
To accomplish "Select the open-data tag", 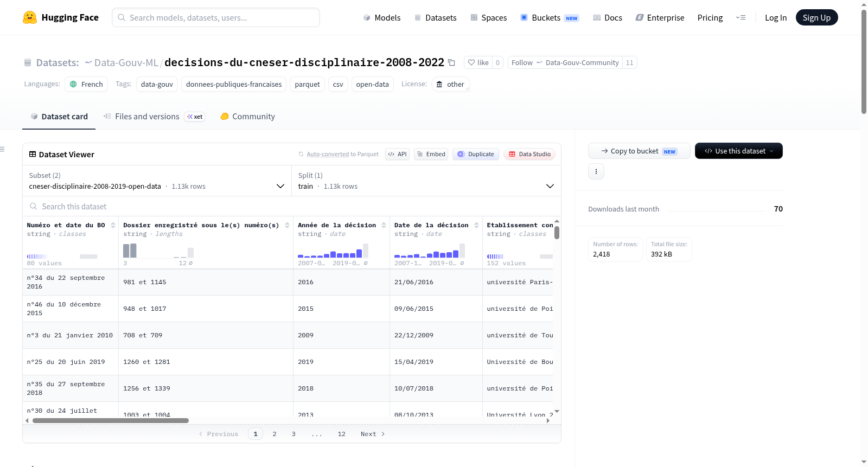I will tap(372, 84).
